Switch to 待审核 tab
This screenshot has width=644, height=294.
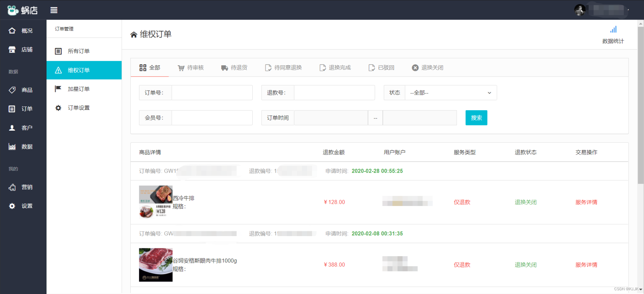[191, 68]
